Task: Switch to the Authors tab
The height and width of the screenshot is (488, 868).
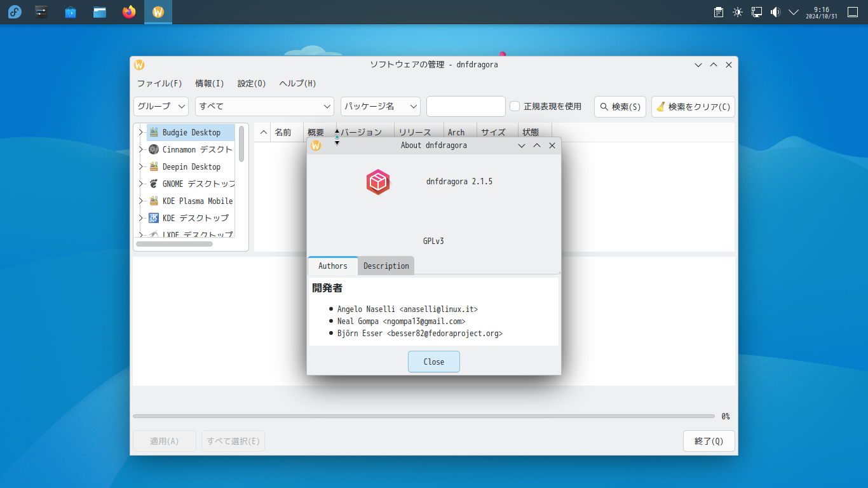Action: (333, 266)
